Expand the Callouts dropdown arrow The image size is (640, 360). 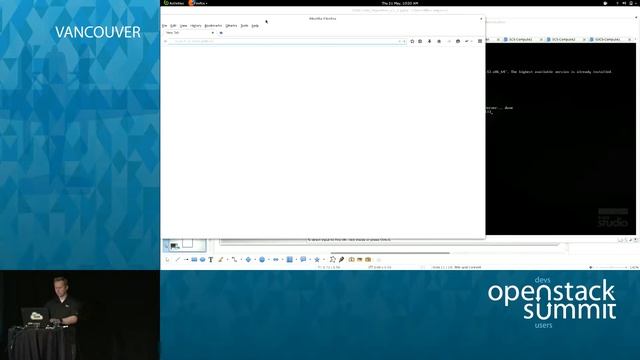point(310,260)
